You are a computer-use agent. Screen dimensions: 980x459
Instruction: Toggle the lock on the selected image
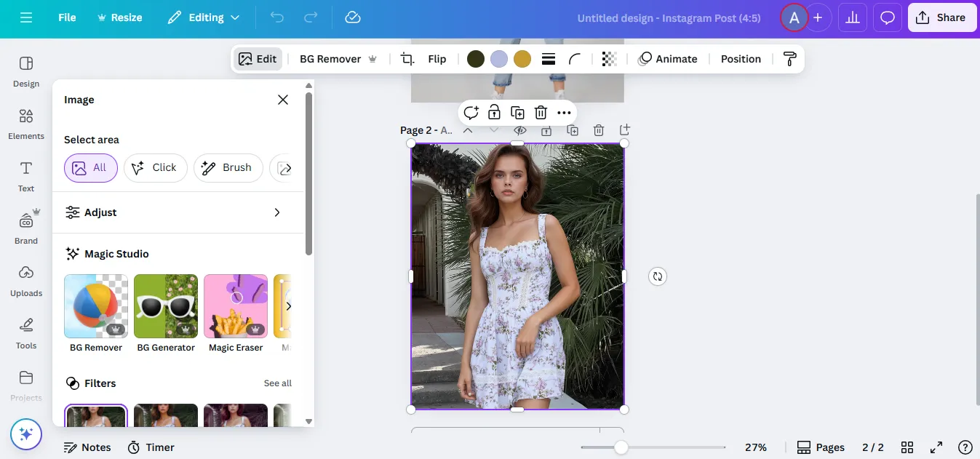pos(494,113)
